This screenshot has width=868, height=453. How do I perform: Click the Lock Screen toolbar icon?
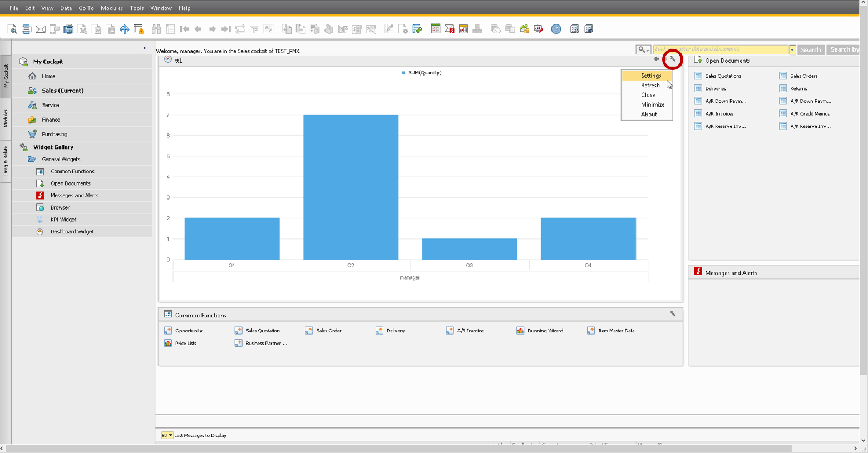click(139, 29)
